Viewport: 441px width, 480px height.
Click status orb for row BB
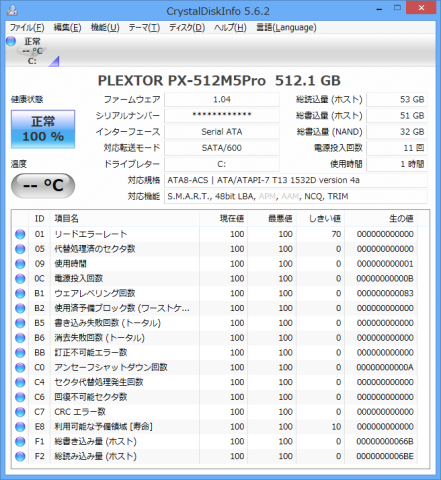(x=20, y=352)
